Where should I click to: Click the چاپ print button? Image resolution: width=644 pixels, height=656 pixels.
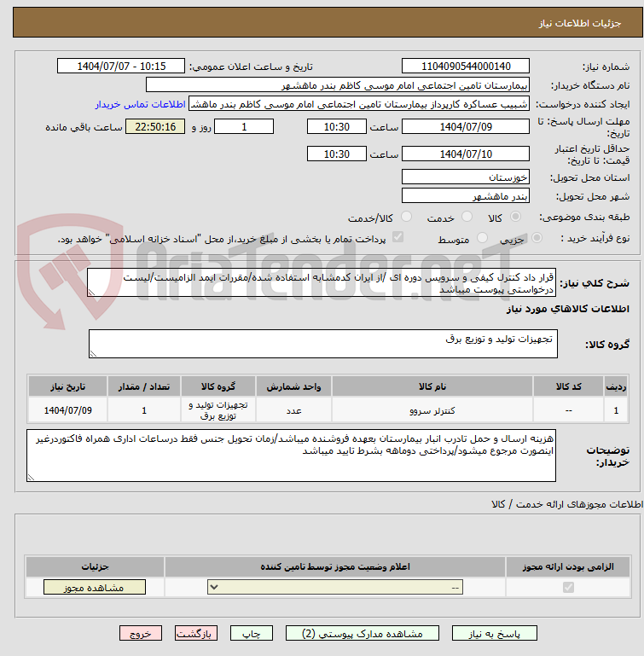252,634
